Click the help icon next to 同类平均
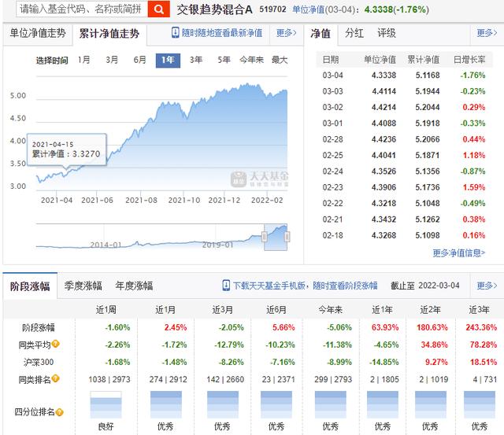 (55, 344)
